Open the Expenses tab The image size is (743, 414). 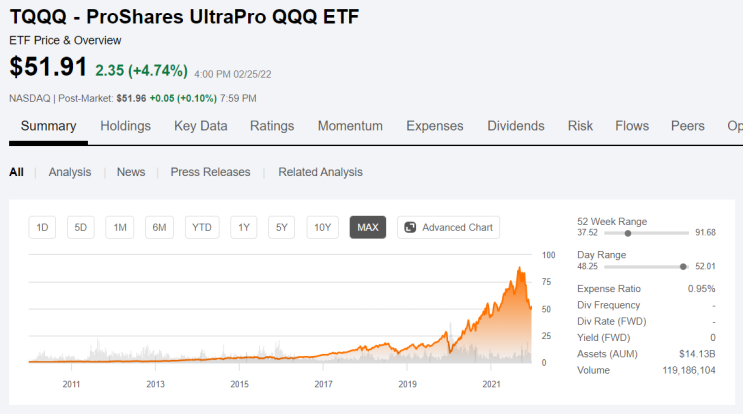click(435, 126)
